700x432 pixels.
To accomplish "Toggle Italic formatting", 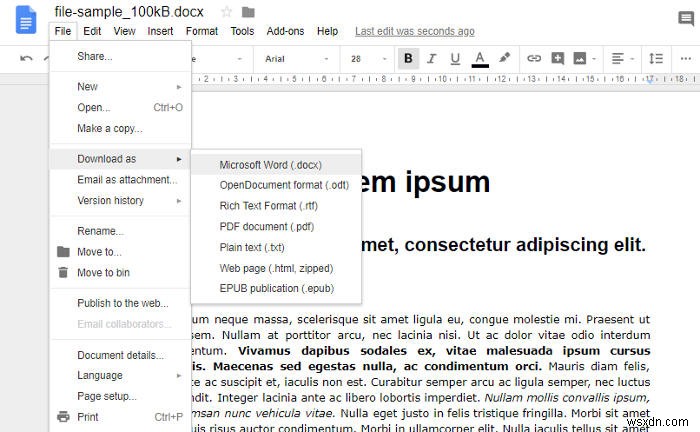I will 431,58.
